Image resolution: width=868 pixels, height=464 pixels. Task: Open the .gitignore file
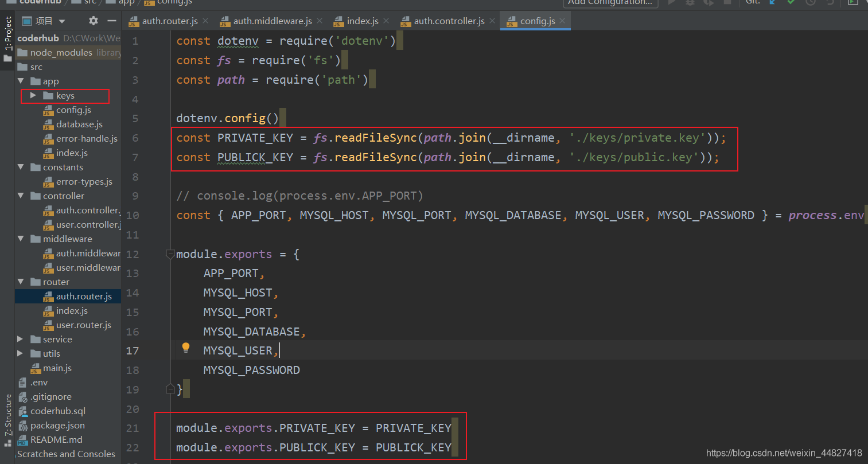(51, 396)
